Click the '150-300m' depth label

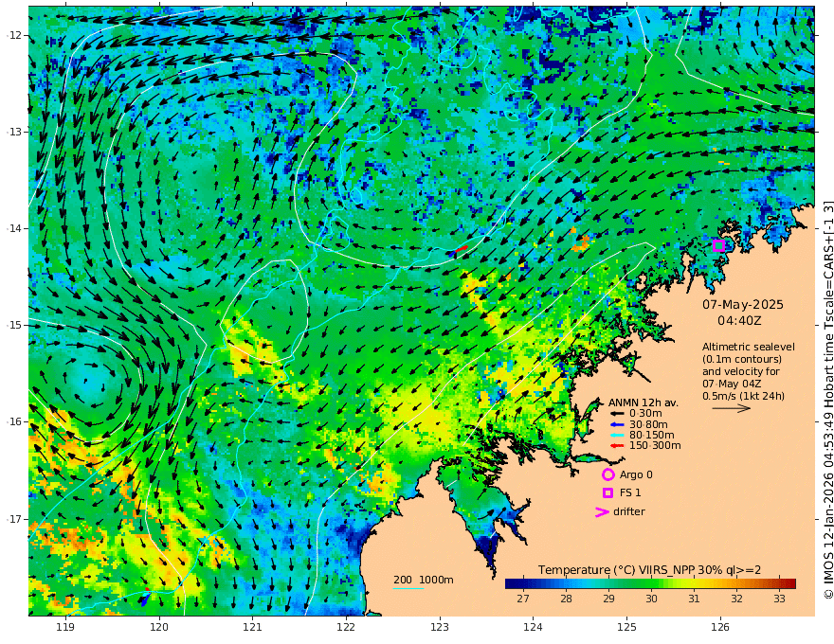coord(655,446)
